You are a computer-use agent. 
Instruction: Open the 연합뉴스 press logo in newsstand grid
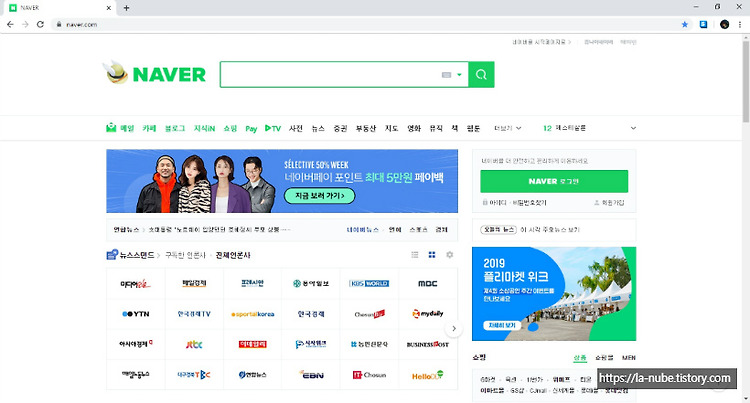coord(253,375)
